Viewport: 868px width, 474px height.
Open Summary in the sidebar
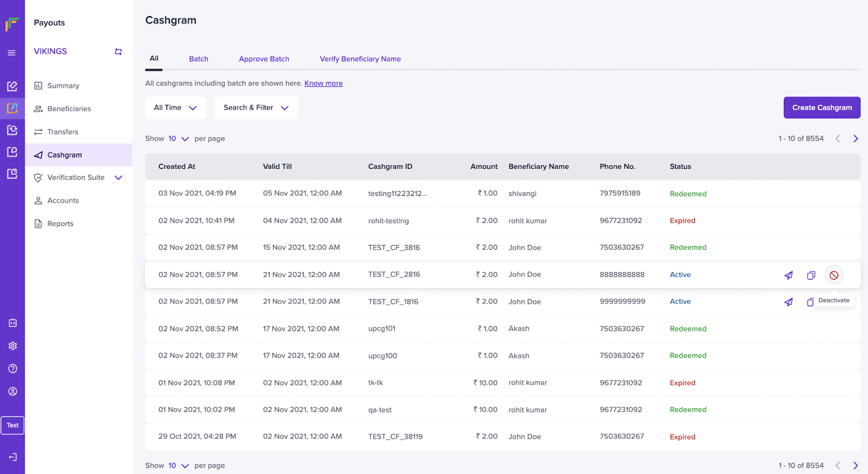(x=79, y=86)
